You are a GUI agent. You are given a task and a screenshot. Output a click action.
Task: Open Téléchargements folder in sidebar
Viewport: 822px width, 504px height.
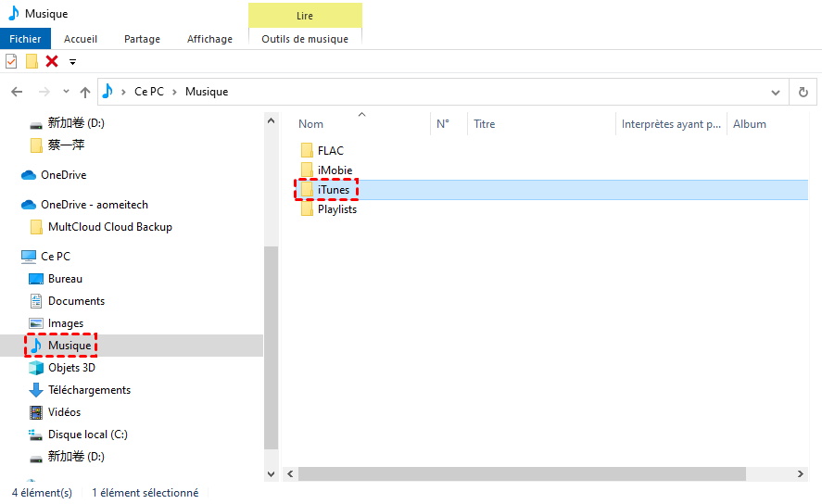(x=89, y=390)
